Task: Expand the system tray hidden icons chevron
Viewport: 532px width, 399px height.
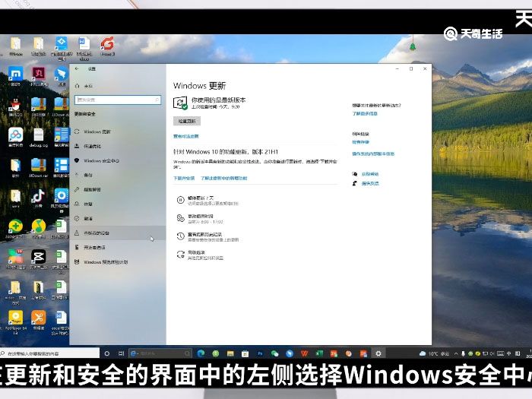Action: tap(456, 353)
